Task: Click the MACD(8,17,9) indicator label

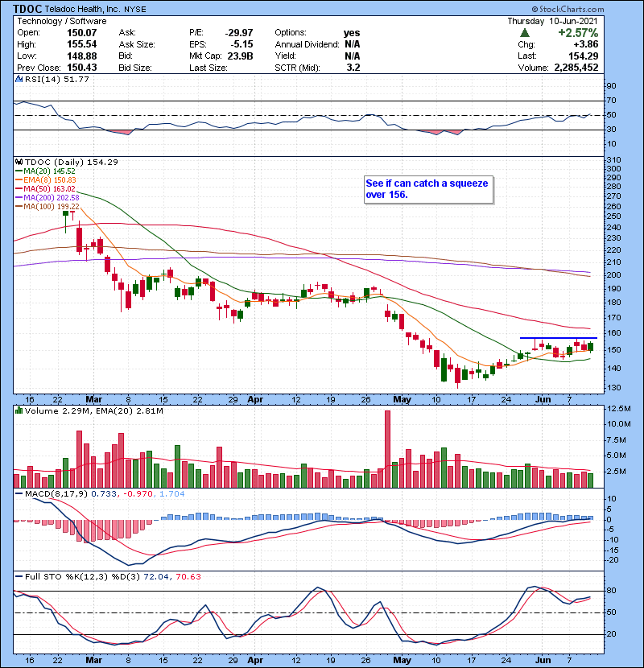Action: (x=56, y=494)
